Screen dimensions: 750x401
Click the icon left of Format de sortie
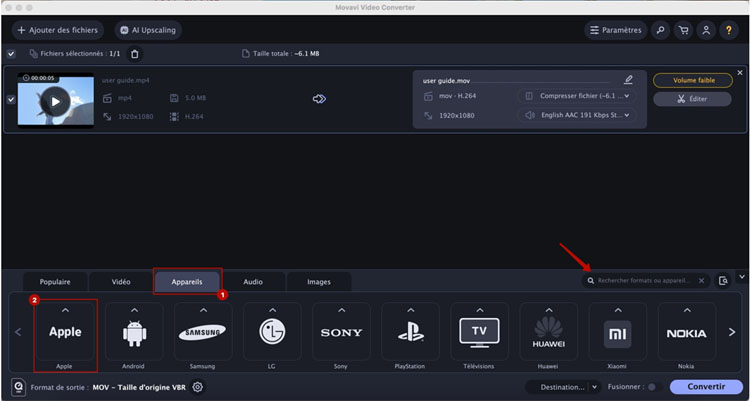click(19, 387)
